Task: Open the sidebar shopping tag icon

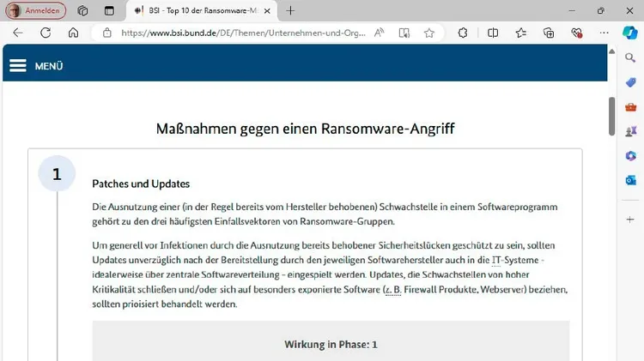Action: coord(630,82)
